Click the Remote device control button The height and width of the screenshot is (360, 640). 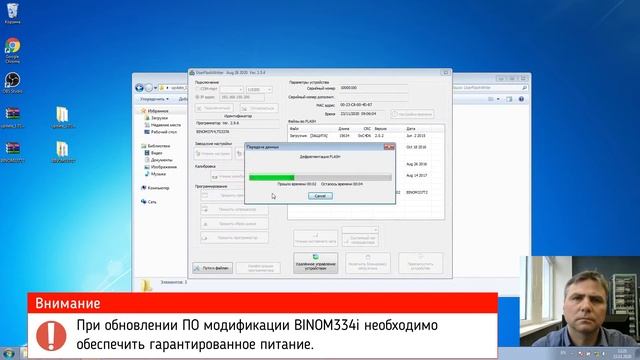[x=316, y=263]
